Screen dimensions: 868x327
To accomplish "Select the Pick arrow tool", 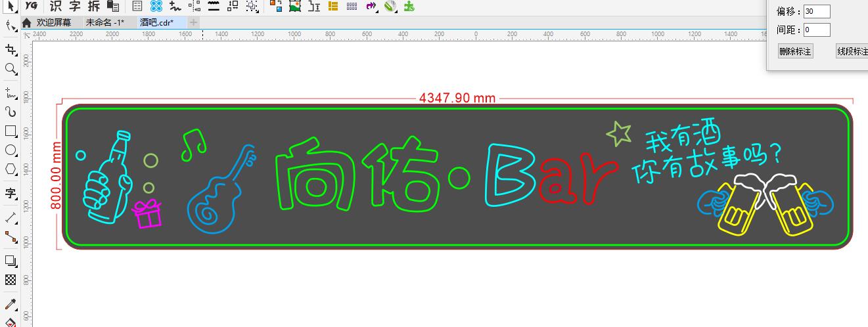I will coord(11,6).
